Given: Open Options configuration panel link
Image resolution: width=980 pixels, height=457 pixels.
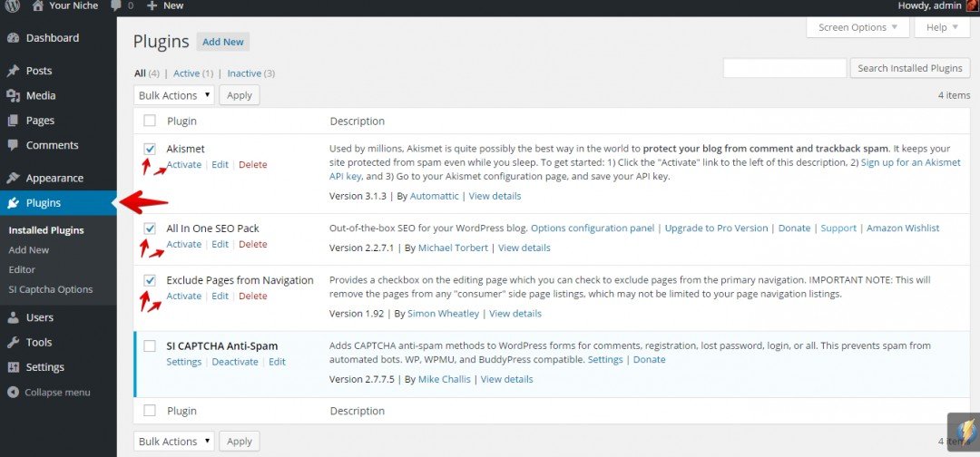Looking at the screenshot, I should point(593,228).
